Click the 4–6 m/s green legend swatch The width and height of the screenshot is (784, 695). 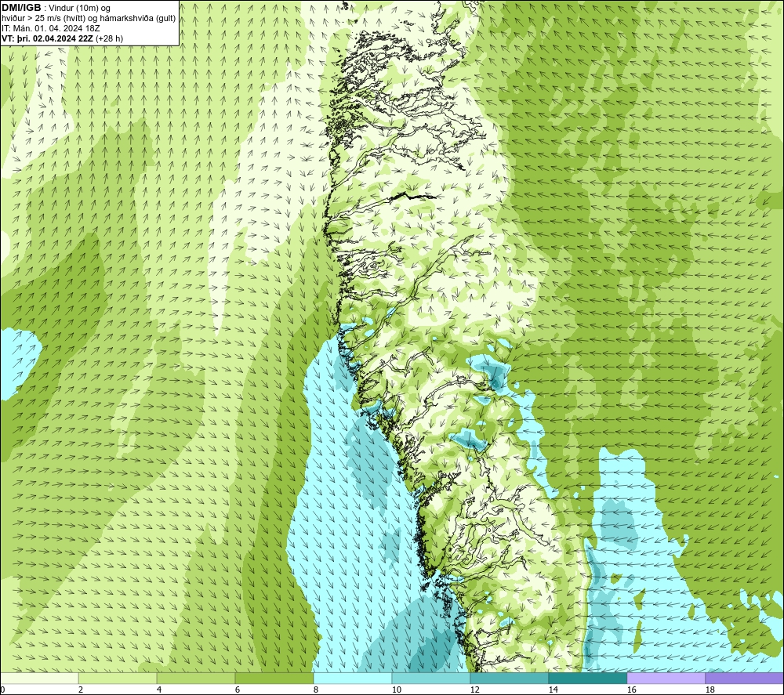196,679
